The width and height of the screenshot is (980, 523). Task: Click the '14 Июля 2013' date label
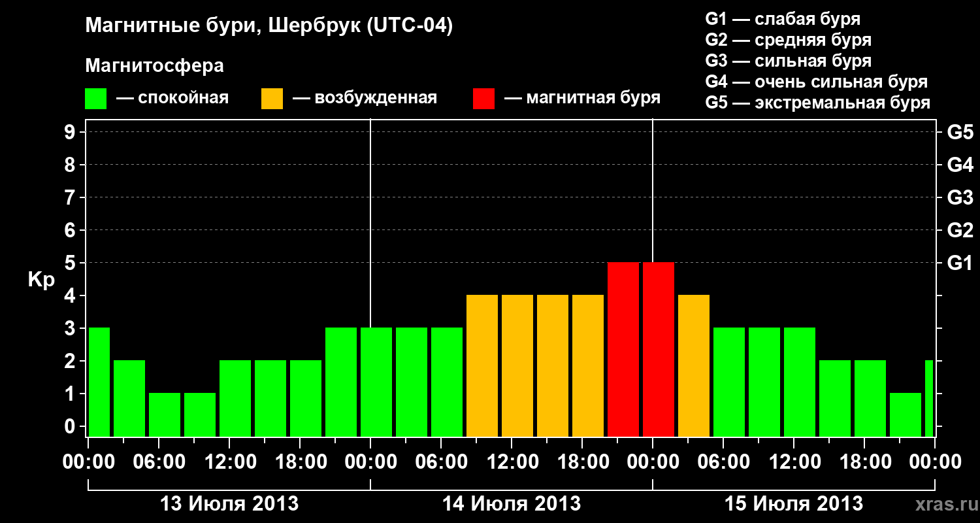pos(512,503)
